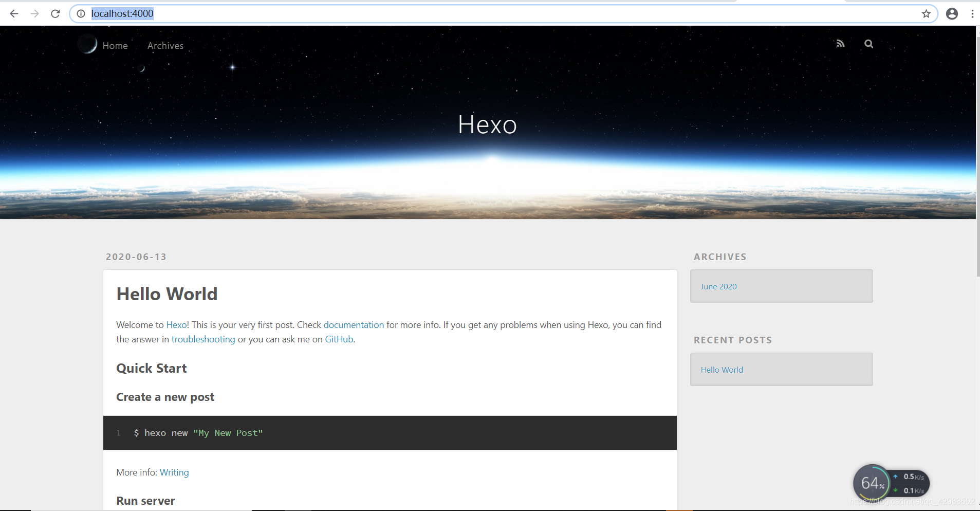Click the browser forward arrow

pos(35,14)
